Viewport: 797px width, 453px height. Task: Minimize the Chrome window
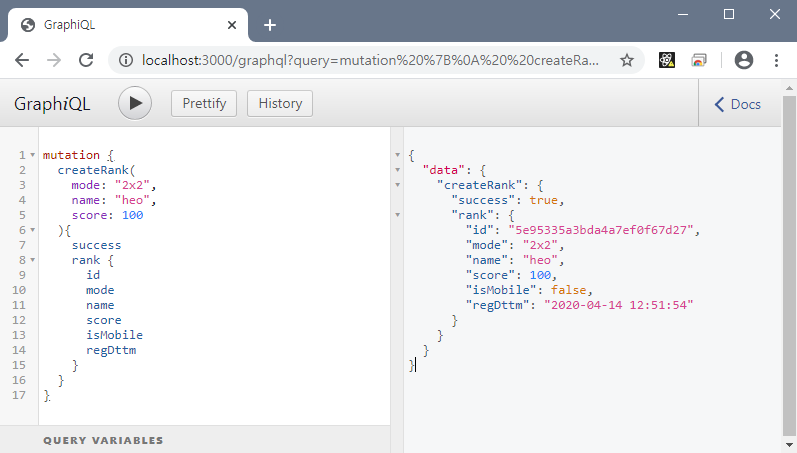pyautogui.click(x=683, y=14)
